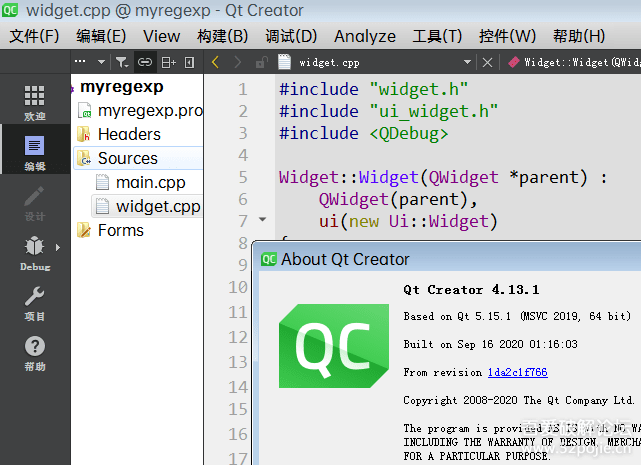Fold the code at line 7 arrow

262,219
